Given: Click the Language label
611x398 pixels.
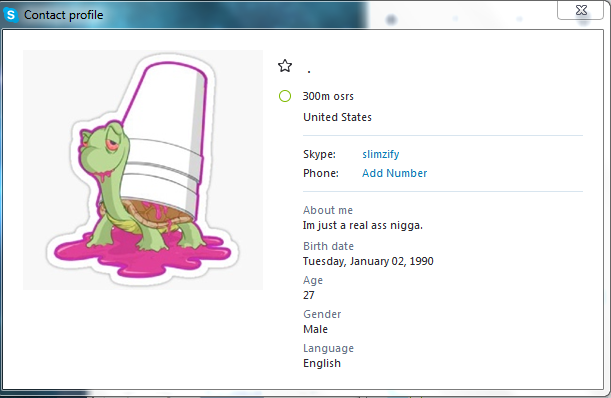Looking at the screenshot, I should (x=328, y=348).
